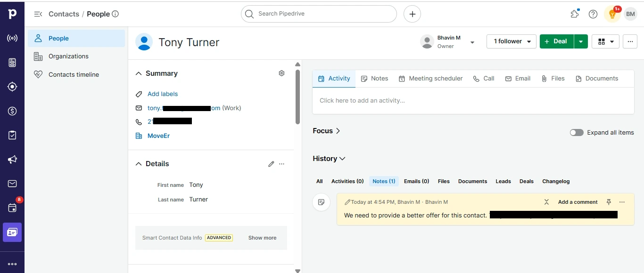This screenshot has width=644, height=273.
Task: Switch to the Notes tab
Action: coord(375,79)
